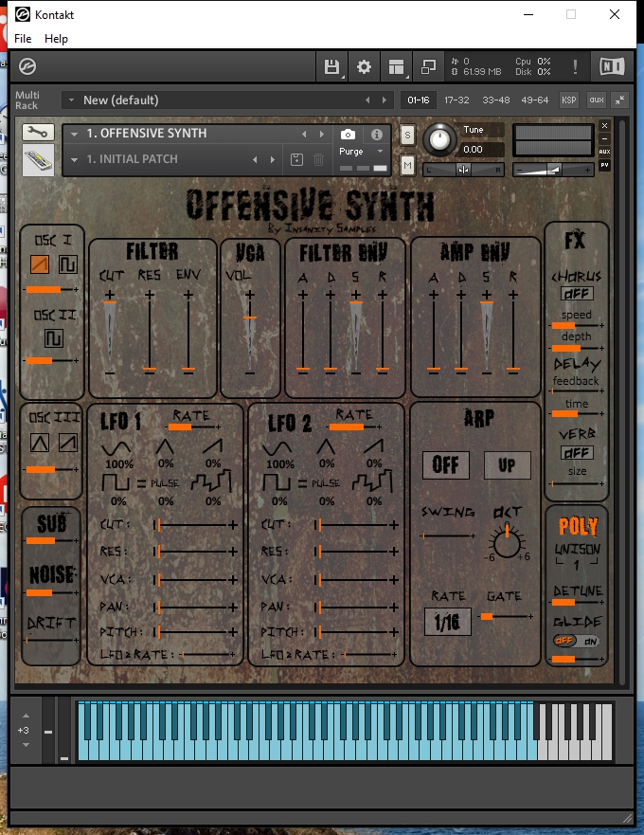Go to next snapshot arrow beside INITIAL PATCH

273,159
